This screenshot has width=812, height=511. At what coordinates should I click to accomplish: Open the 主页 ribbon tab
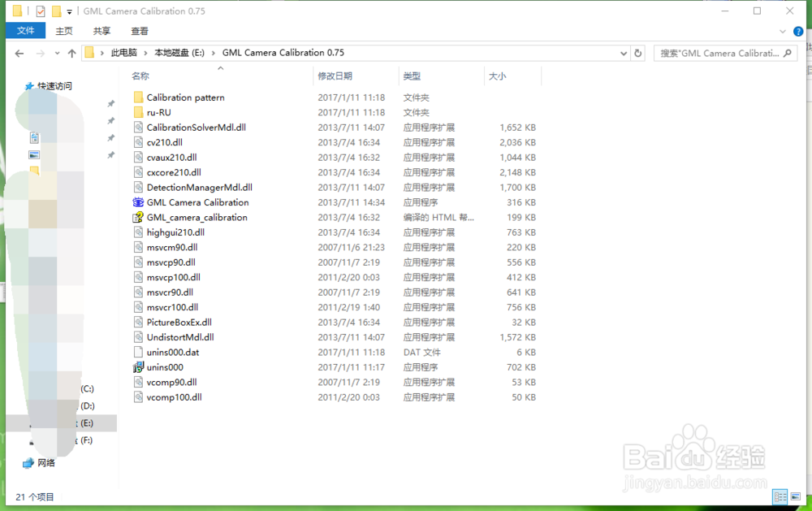64,31
